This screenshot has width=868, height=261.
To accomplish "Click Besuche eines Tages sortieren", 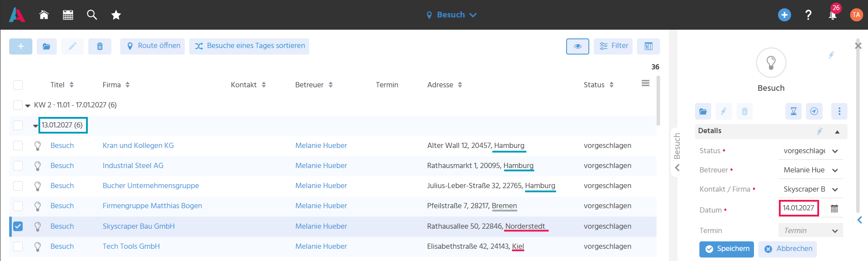I will tap(249, 46).
